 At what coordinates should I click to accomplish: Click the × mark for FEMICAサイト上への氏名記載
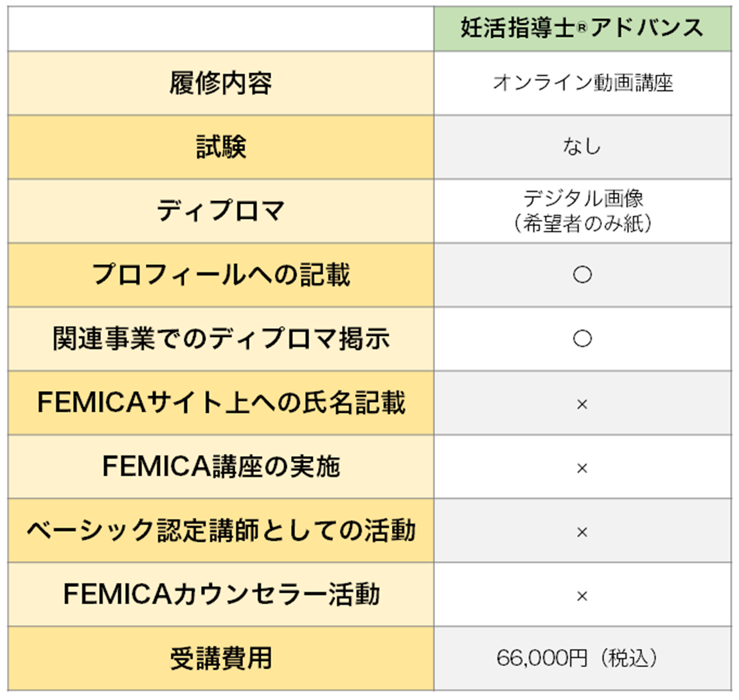(x=582, y=404)
